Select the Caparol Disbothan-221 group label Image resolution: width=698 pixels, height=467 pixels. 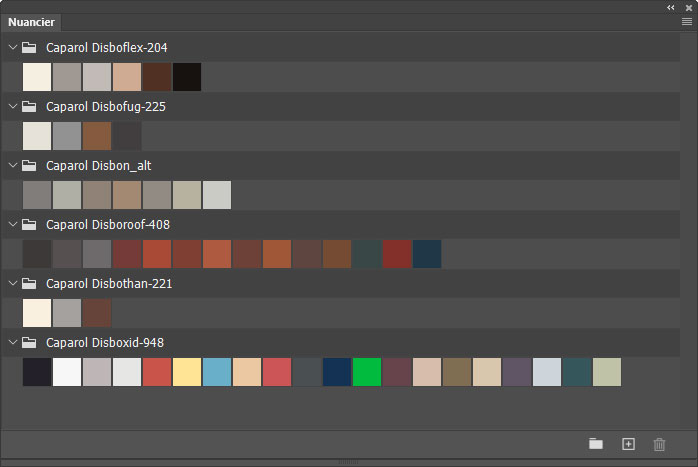click(x=109, y=284)
